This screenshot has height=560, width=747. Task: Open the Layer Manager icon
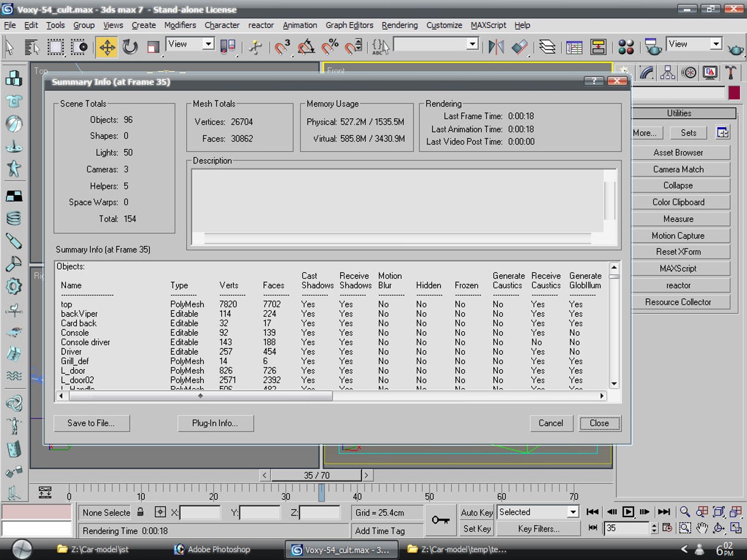pyautogui.click(x=547, y=47)
